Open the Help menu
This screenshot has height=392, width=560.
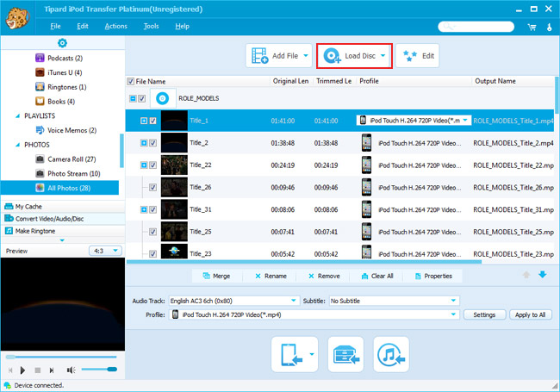(182, 26)
